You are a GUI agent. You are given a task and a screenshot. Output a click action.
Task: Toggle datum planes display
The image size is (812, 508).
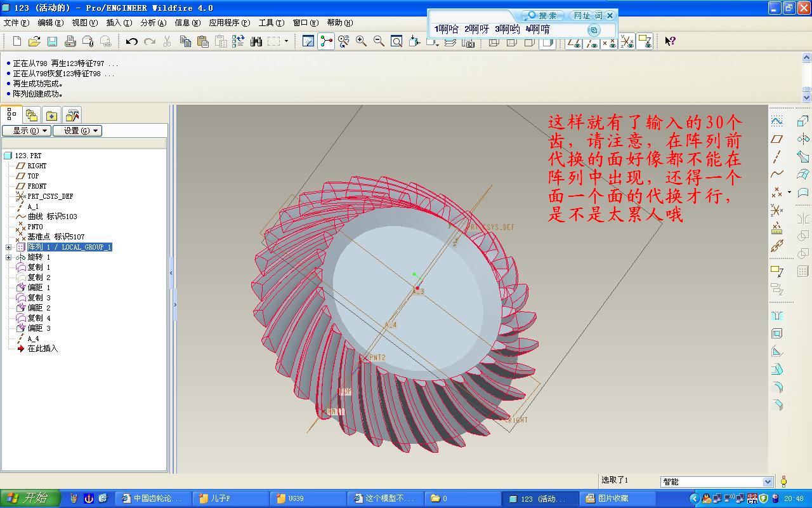(573, 42)
